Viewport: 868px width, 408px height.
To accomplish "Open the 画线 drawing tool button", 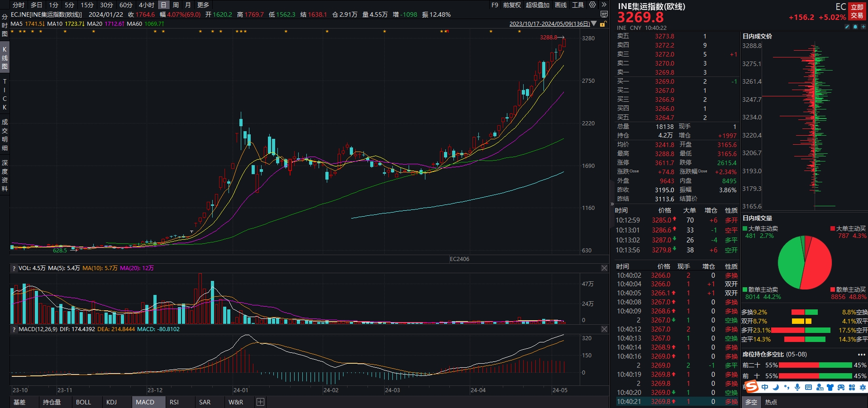I will click(561, 5).
